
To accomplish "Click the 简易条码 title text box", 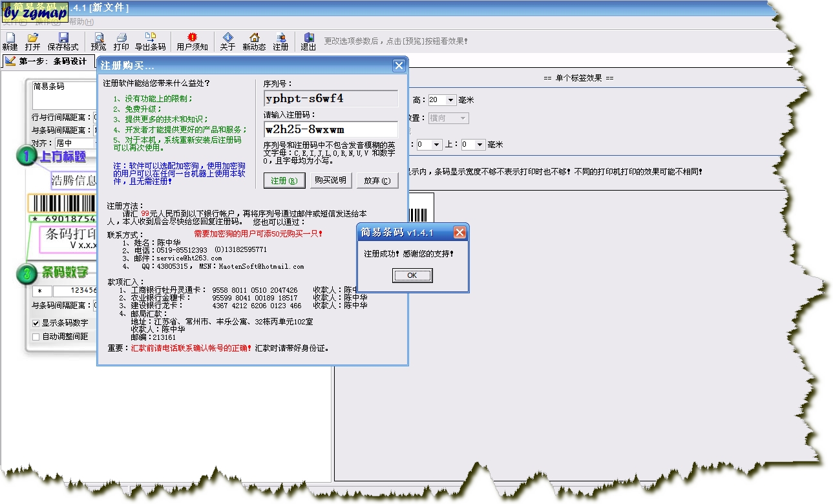I will point(65,95).
